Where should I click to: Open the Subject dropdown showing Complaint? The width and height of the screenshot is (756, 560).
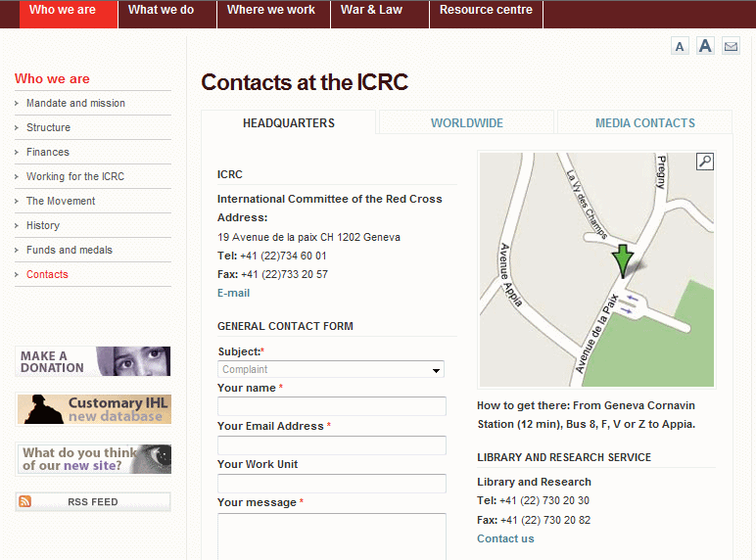tap(331, 369)
